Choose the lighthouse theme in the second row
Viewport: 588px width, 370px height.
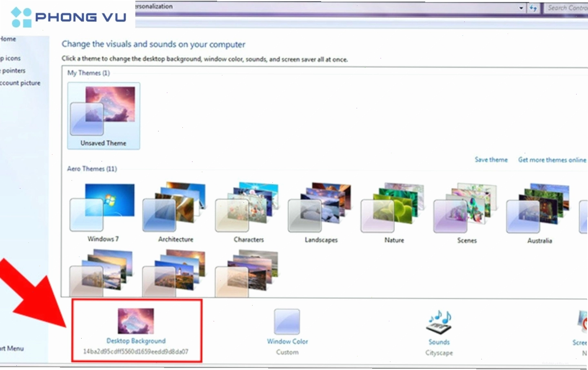pyautogui.click(x=175, y=273)
